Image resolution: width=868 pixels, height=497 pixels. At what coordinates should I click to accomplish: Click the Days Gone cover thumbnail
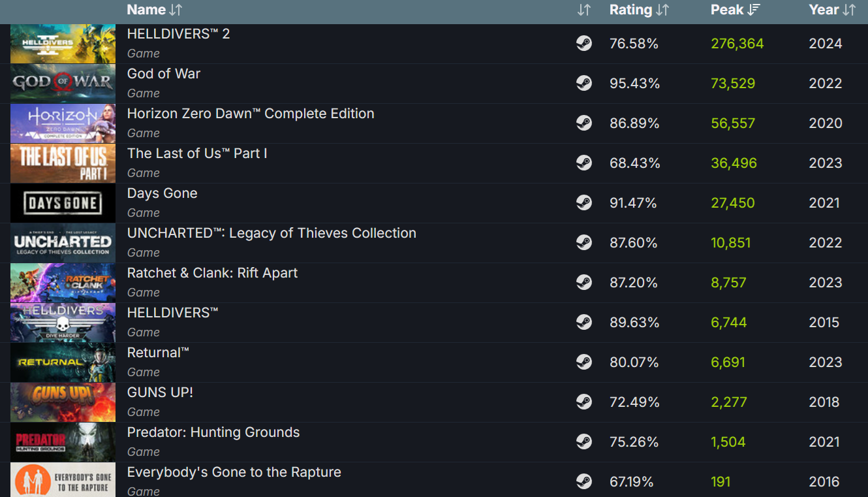(63, 203)
